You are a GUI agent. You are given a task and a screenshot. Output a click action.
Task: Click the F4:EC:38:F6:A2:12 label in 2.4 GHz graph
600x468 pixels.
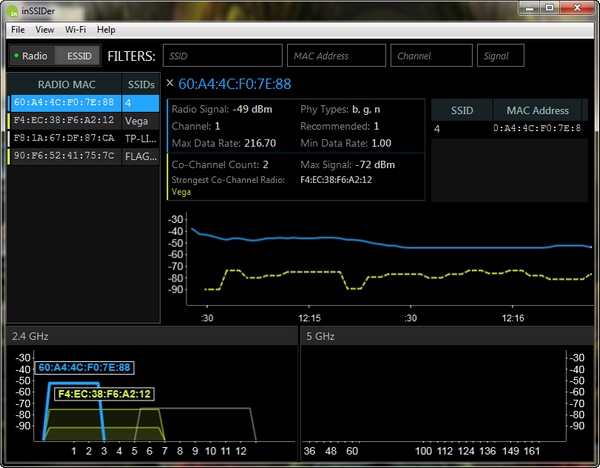click(105, 394)
